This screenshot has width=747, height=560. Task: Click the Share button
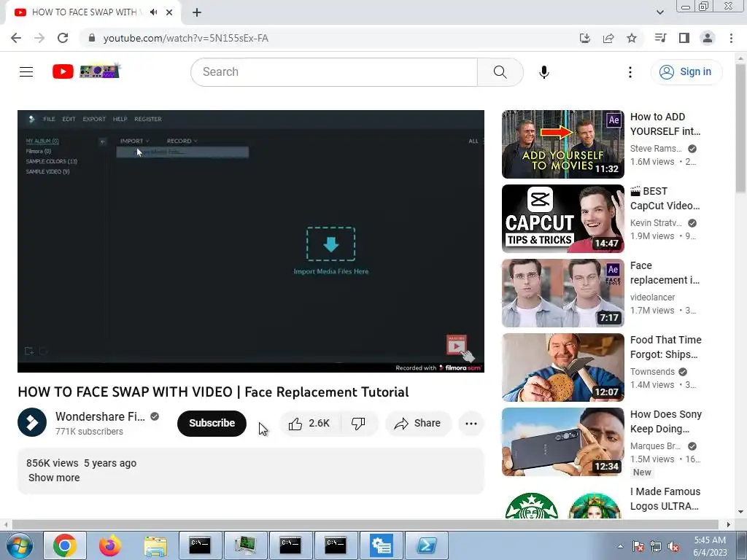(x=418, y=423)
